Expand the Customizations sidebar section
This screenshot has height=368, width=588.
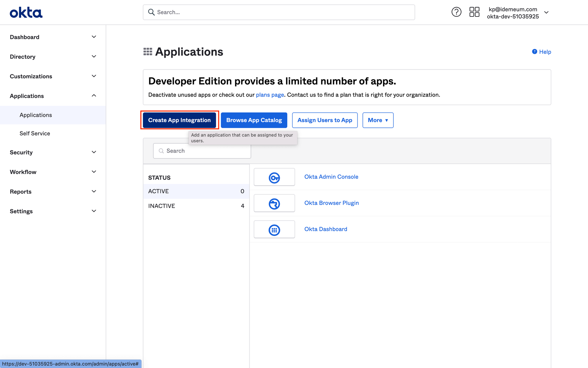pyautogui.click(x=94, y=76)
